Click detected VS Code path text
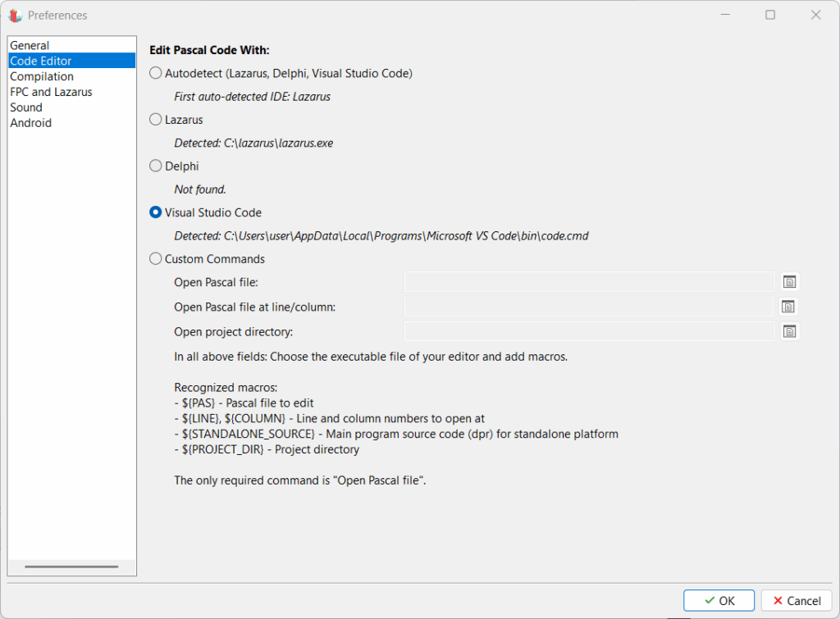The width and height of the screenshot is (840, 619). 381,236
